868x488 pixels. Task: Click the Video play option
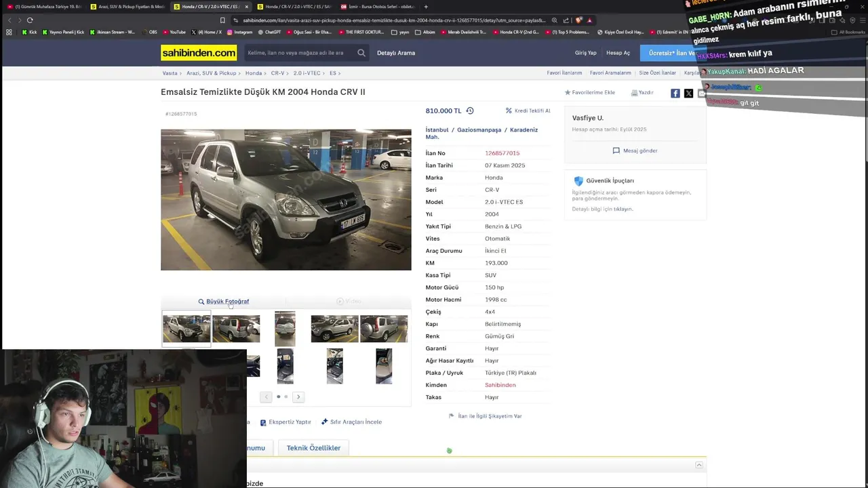pyautogui.click(x=349, y=301)
